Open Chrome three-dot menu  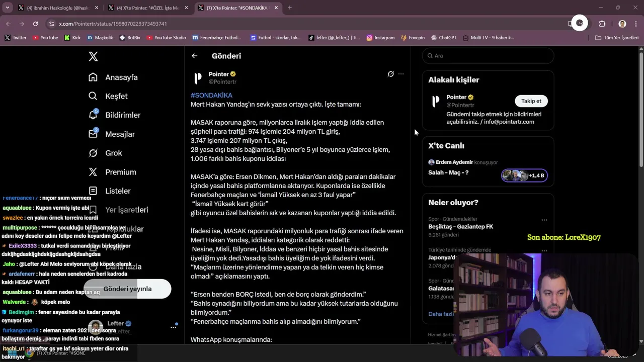[x=636, y=24]
